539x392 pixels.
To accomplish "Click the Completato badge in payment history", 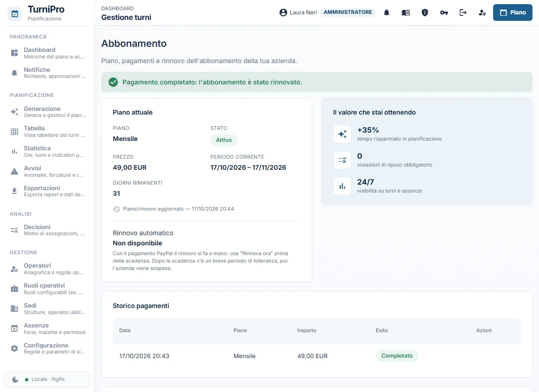I will click(397, 356).
